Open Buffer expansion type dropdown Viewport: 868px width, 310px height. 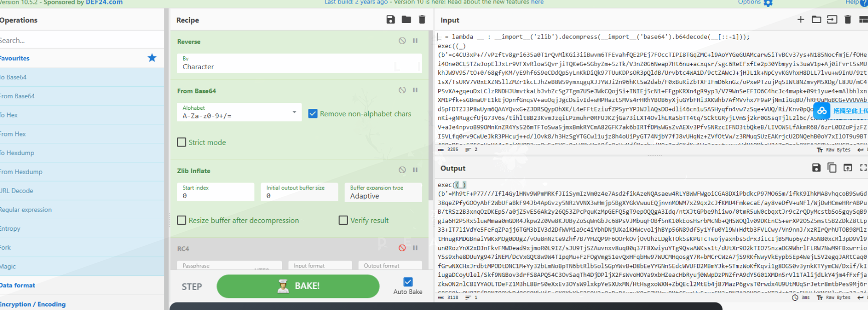[x=383, y=192]
